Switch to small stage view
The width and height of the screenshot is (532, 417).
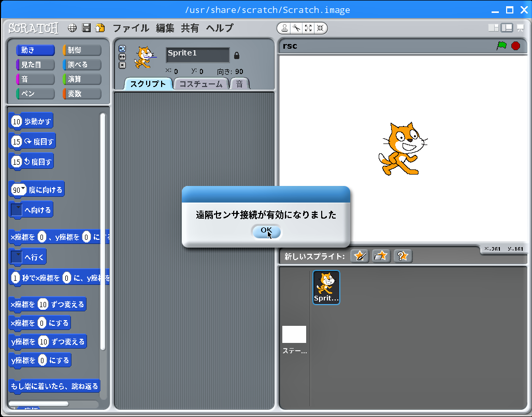click(493, 28)
